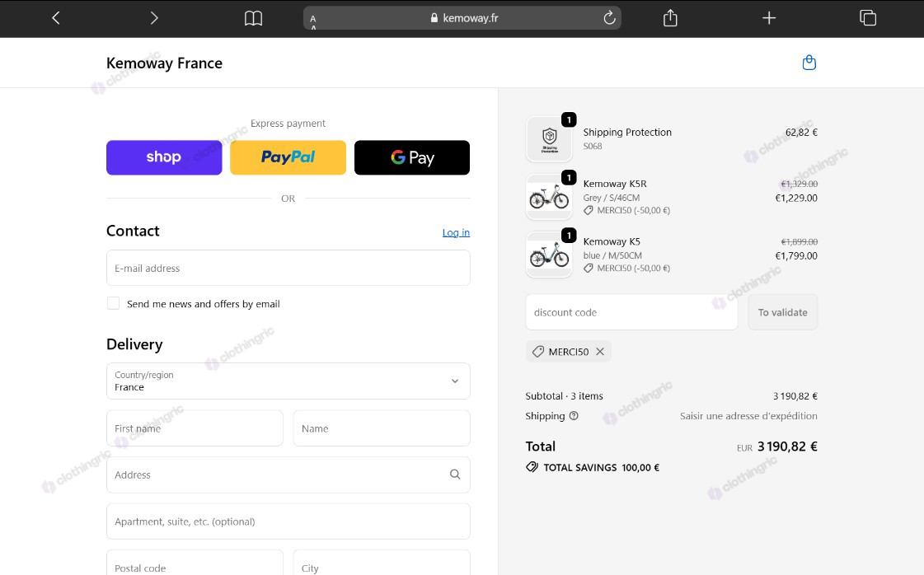
Task: Click the To validate button
Action: click(x=782, y=312)
